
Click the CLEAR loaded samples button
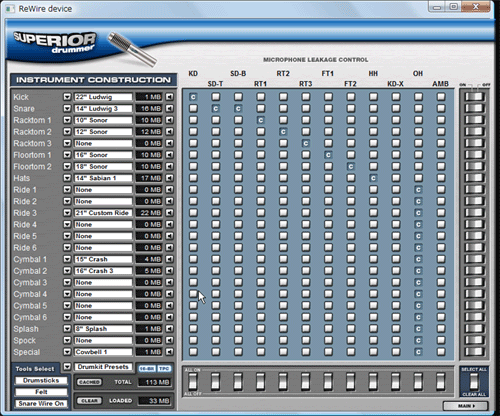click(89, 400)
